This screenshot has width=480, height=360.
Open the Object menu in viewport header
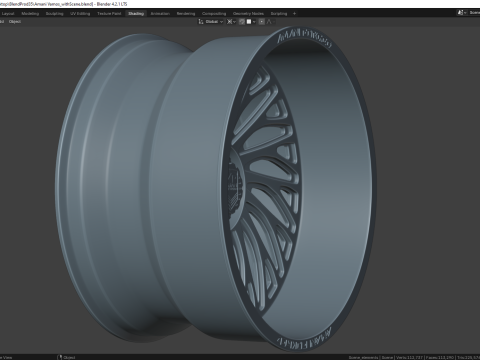point(15,22)
